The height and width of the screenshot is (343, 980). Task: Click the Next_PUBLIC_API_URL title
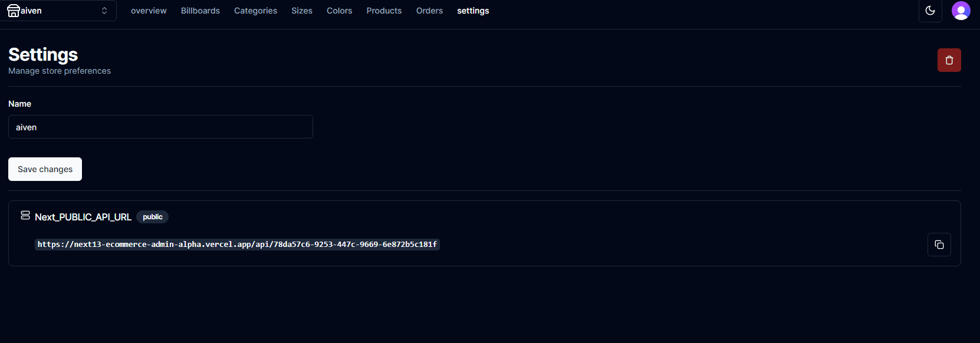pos(83,217)
